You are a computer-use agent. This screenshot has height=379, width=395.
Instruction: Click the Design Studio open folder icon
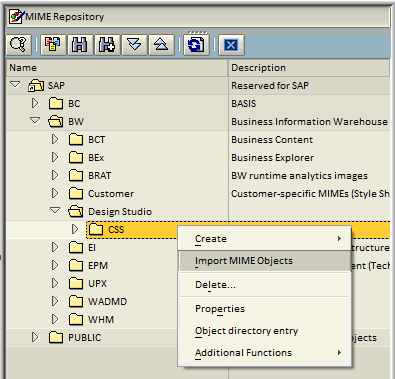click(x=76, y=212)
